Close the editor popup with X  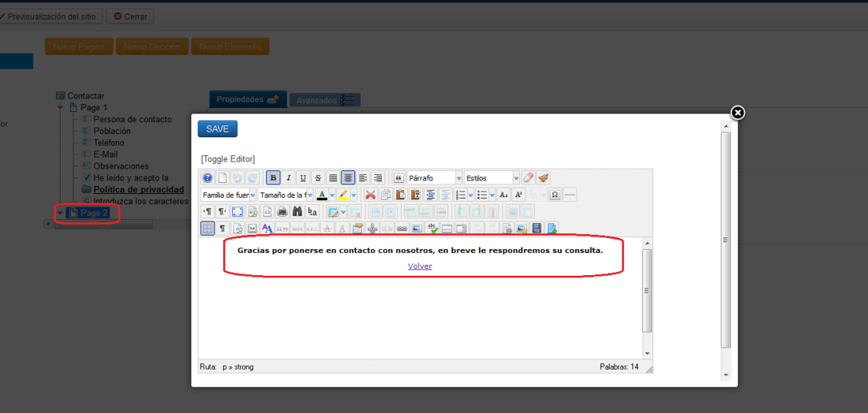point(737,113)
